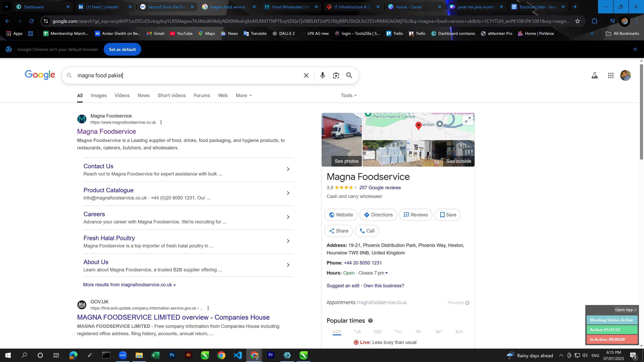Expand the Contact Us sitelink chevron
This screenshot has width=644, height=362.
click(x=288, y=169)
